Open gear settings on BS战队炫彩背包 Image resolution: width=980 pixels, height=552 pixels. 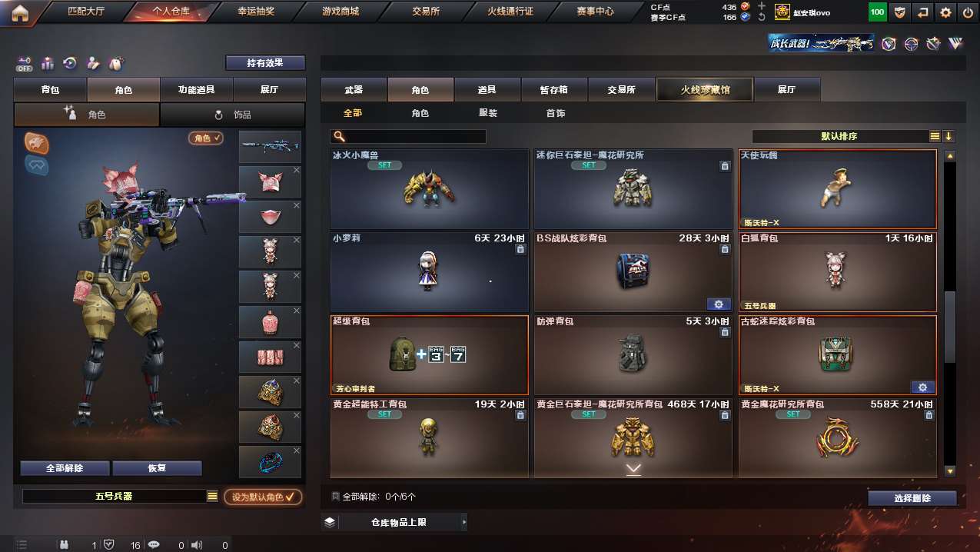click(719, 304)
